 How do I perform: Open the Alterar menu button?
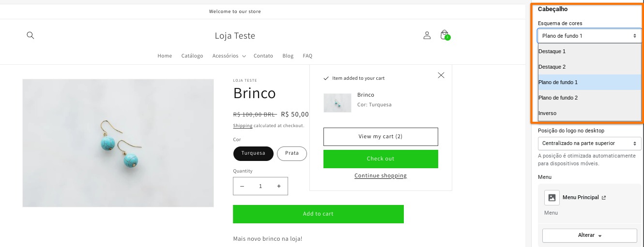589,235
